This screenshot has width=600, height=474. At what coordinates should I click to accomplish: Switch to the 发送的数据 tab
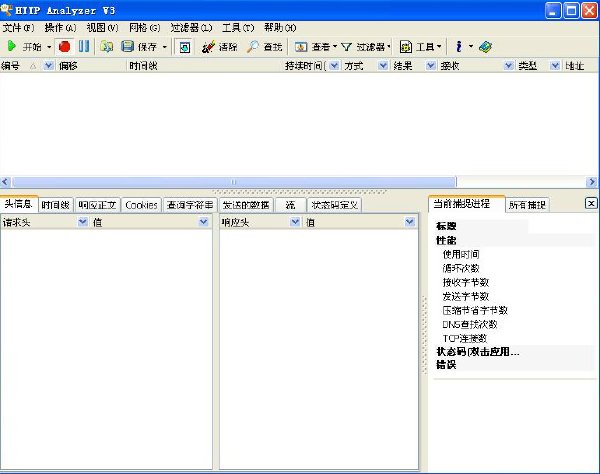(x=246, y=205)
